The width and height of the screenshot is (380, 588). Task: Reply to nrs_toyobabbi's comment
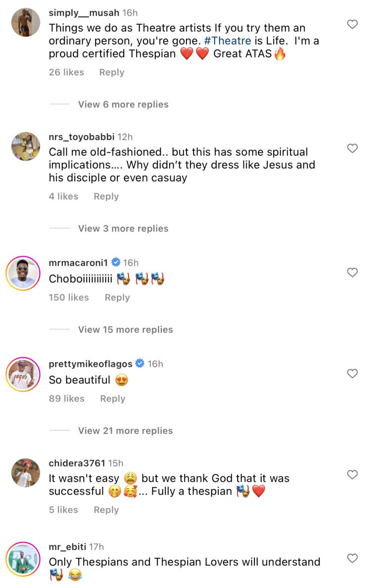(x=106, y=197)
